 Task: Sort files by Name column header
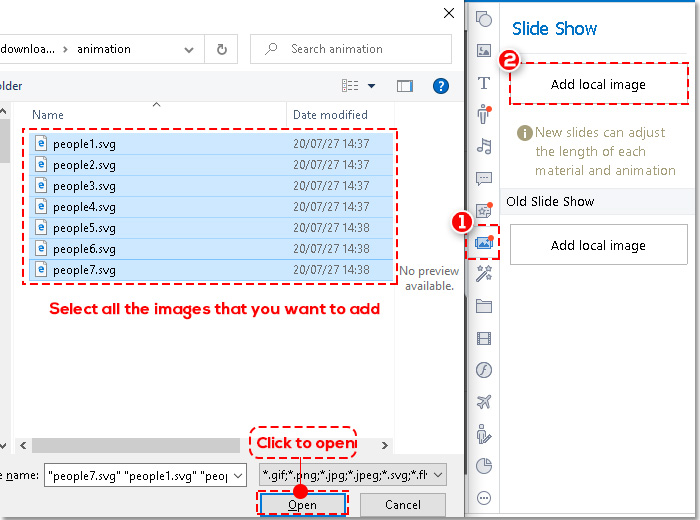point(48,115)
